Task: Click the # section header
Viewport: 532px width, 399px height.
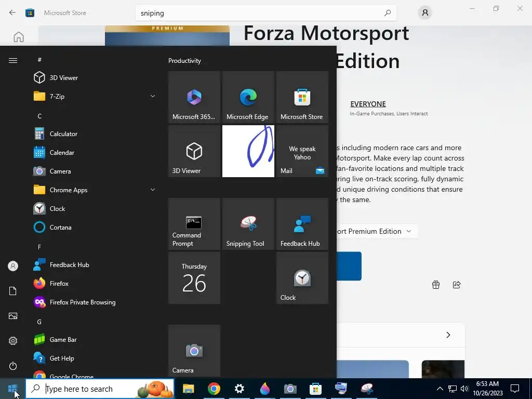Action: click(39, 60)
